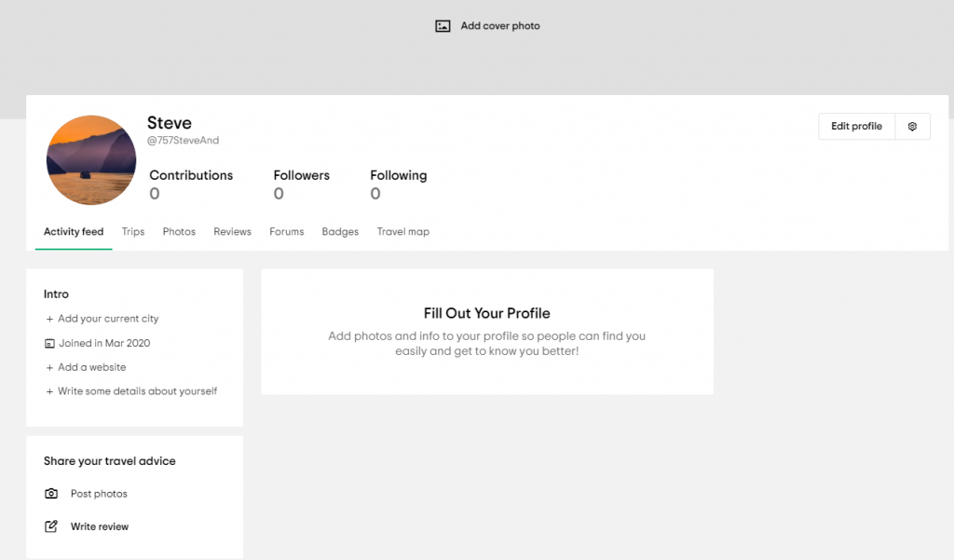Open the Photos tab
Image resolution: width=954 pixels, height=560 pixels.
179,232
